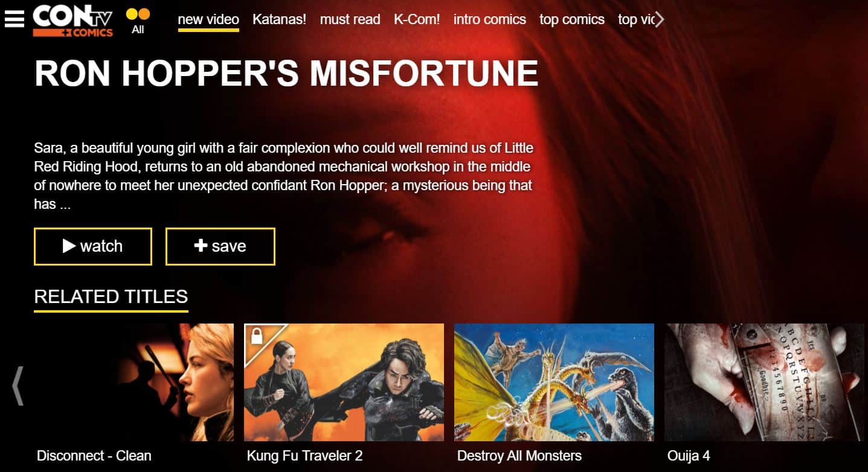Go to the top comics tab
Viewport: 868px width, 472px height.
click(571, 19)
